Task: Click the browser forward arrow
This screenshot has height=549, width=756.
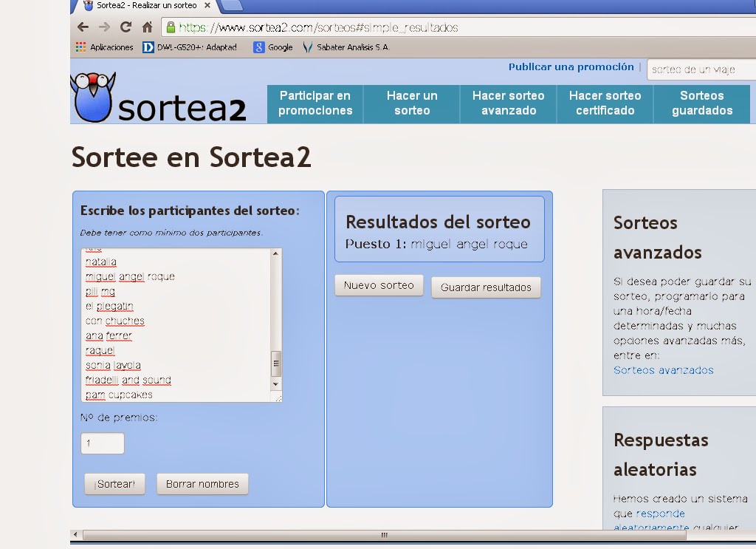Action: click(x=104, y=27)
